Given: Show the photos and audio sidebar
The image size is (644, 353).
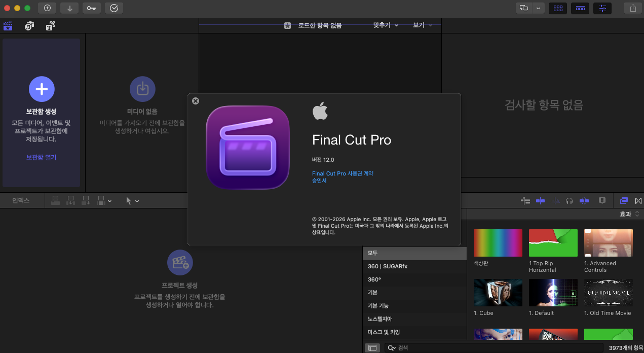Looking at the screenshot, I should [29, 26].
